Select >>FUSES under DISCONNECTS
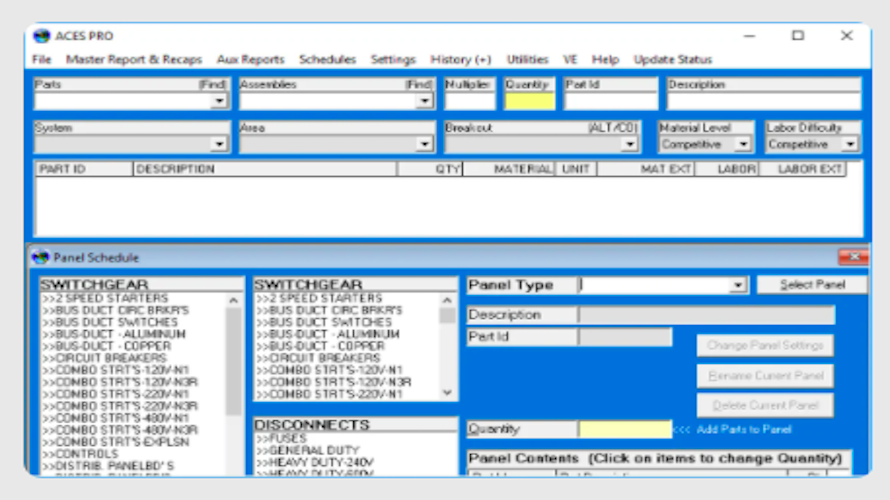 (281, 439)
